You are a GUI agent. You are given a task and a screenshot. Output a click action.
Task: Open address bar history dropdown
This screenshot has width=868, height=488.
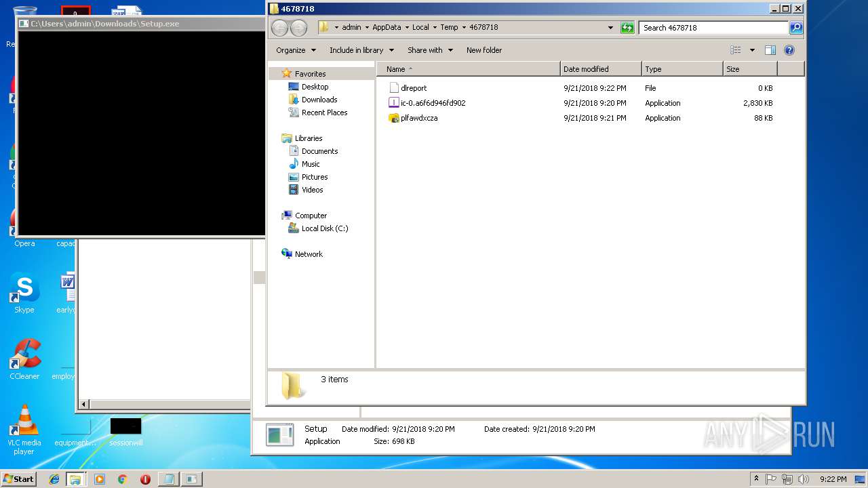[x=610, y=28]
